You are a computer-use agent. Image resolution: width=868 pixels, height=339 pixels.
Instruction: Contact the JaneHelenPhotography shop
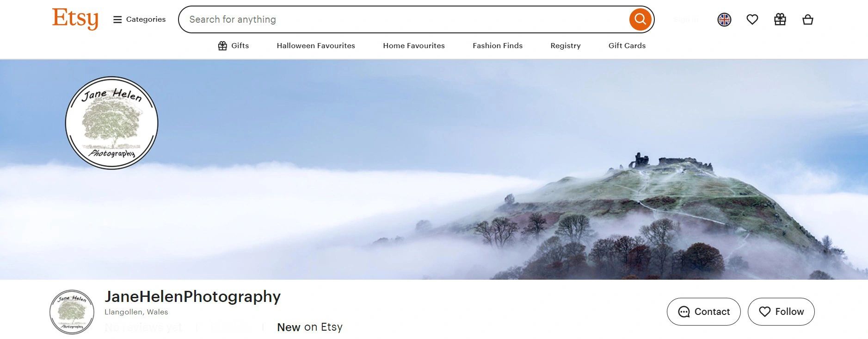coord(703,312)
